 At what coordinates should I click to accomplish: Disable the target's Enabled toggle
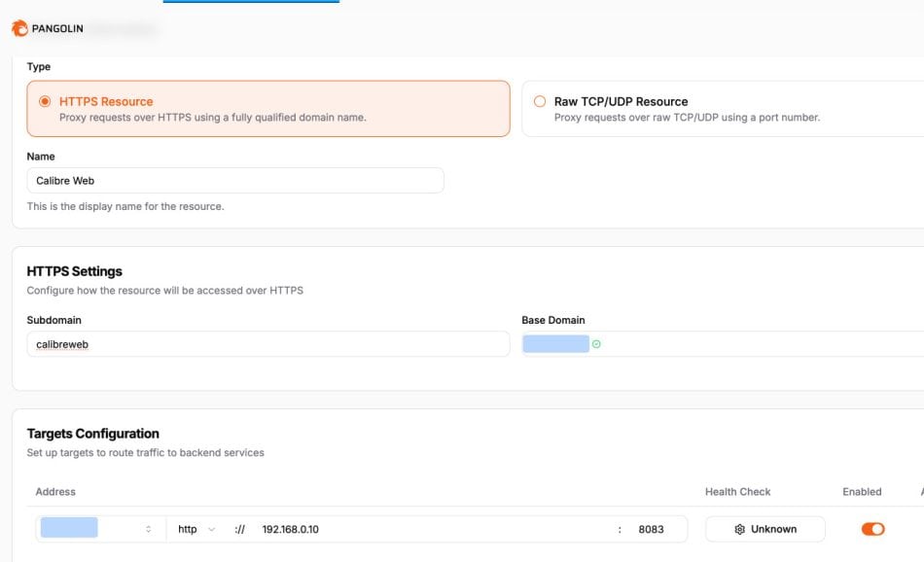click(872, 528)
